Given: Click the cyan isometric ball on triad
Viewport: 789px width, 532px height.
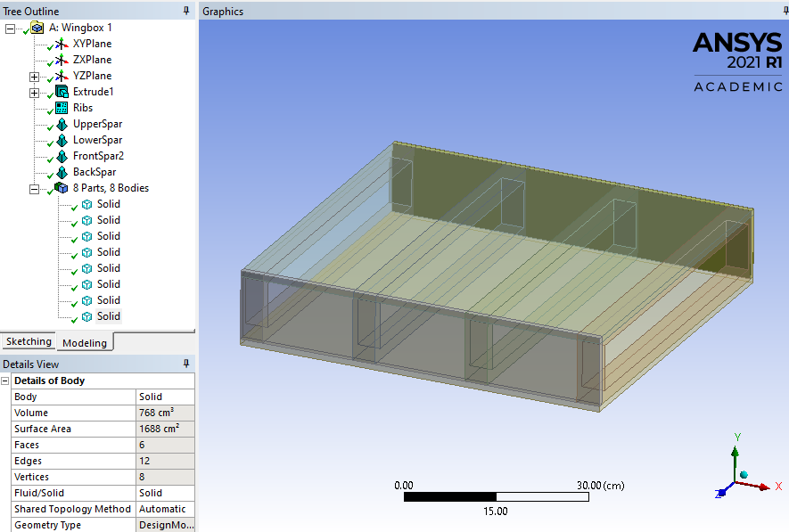Looking at the screenshot, I should click(x=744, y=475).
